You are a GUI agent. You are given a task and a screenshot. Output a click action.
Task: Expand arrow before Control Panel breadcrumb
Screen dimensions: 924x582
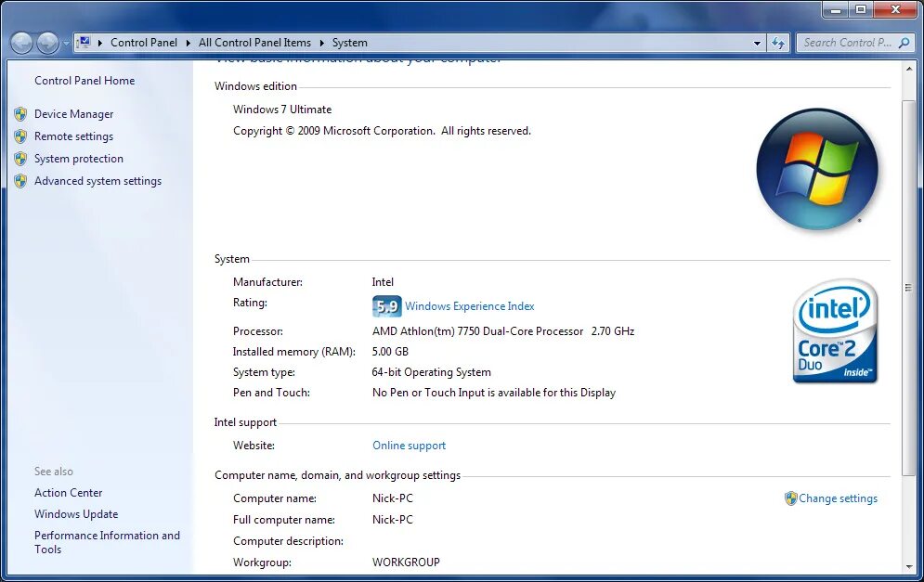[100, 43]
